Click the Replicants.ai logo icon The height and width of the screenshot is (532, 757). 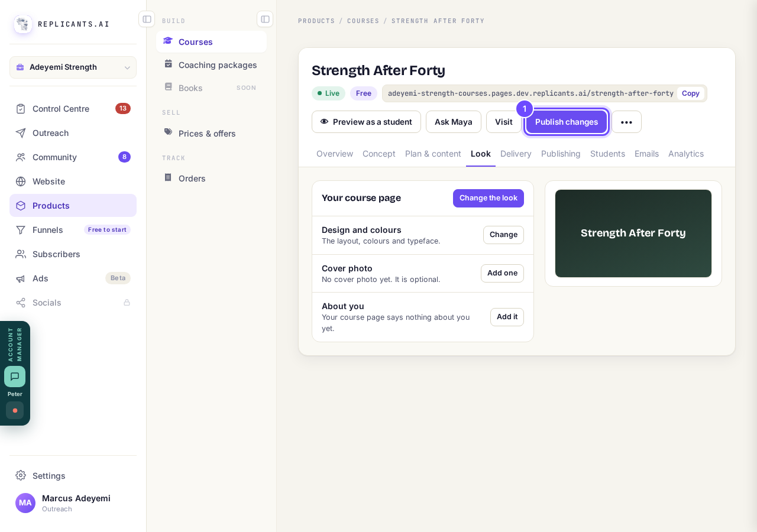(x=23, y=24)
